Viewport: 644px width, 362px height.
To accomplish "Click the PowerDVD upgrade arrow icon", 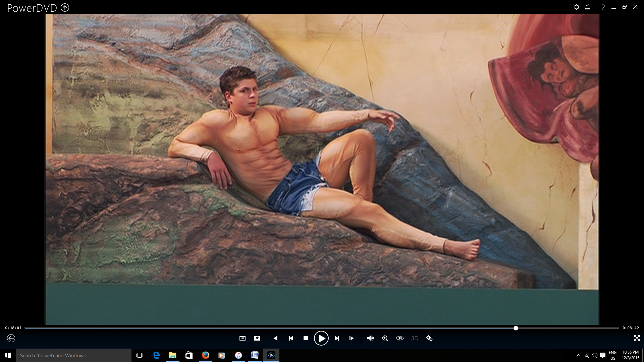I will 65,7.
